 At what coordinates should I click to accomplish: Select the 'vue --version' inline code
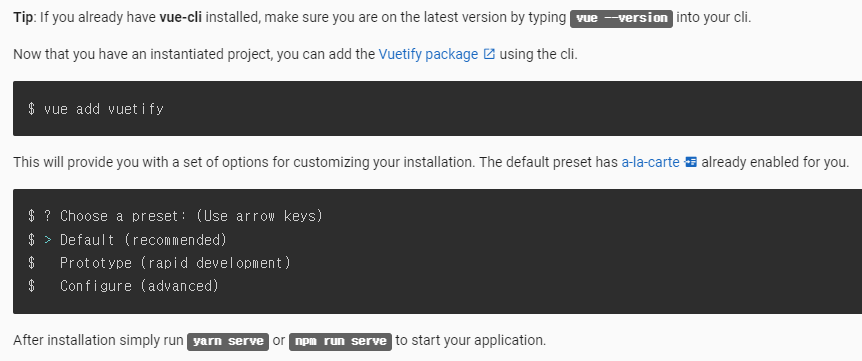coord(621,18)
